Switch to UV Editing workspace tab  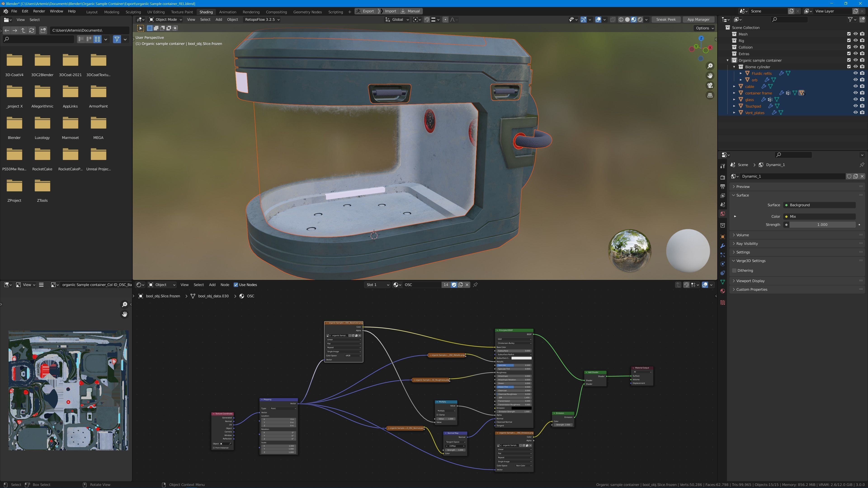pyautogui.click(x=156, y=12)
